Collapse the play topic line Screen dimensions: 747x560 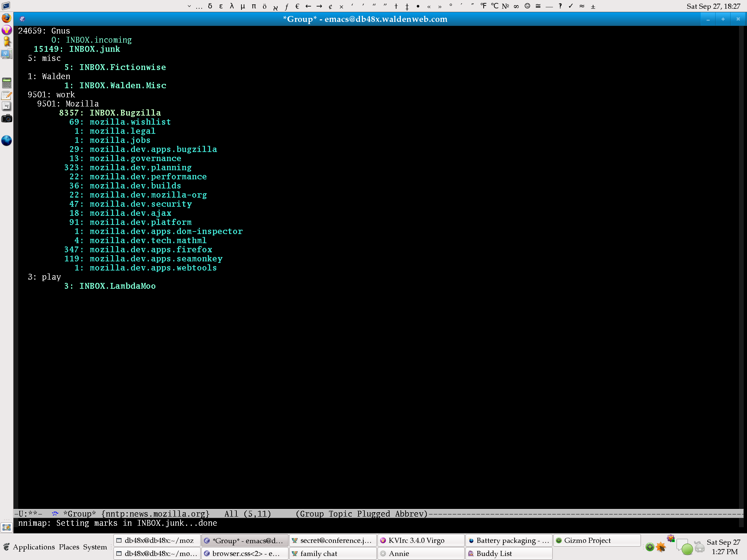[44, 277]
